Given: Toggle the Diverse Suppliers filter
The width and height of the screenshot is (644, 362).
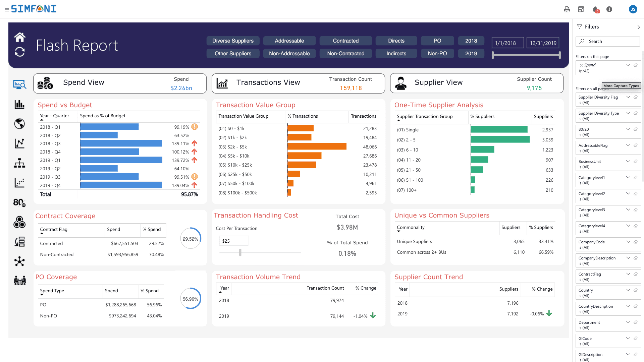Looking at the screenshot, I should [233, 41].
